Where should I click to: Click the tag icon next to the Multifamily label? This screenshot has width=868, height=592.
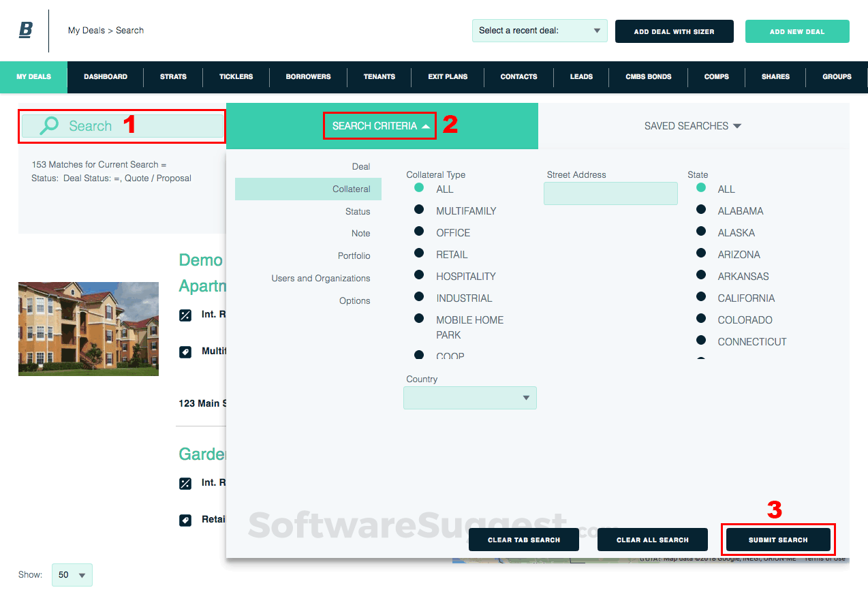click(x=185, y=351)
